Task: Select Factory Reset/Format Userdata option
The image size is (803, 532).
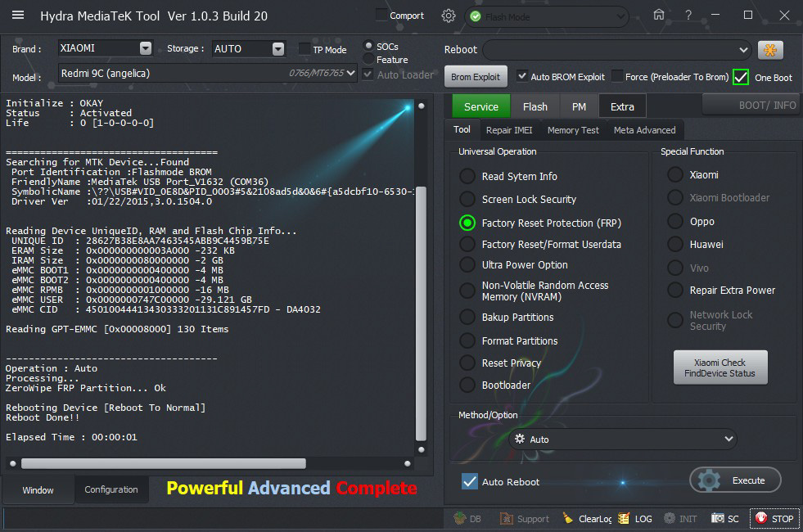Action: 467,244
